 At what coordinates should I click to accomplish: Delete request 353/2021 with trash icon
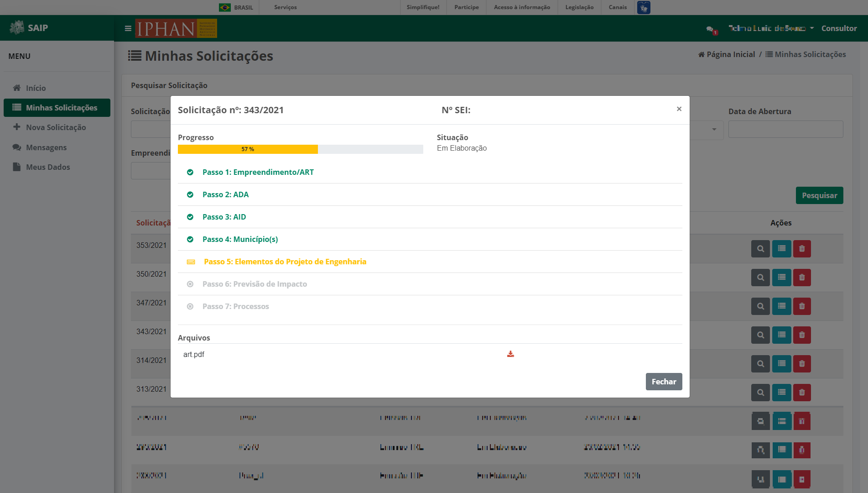coord(802,249)
